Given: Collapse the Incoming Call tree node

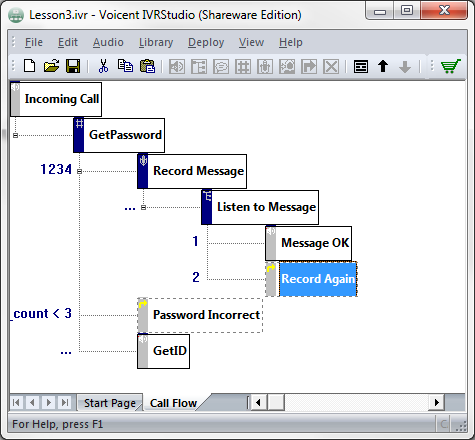Looking at the screenshot, I should pos(15,135).
